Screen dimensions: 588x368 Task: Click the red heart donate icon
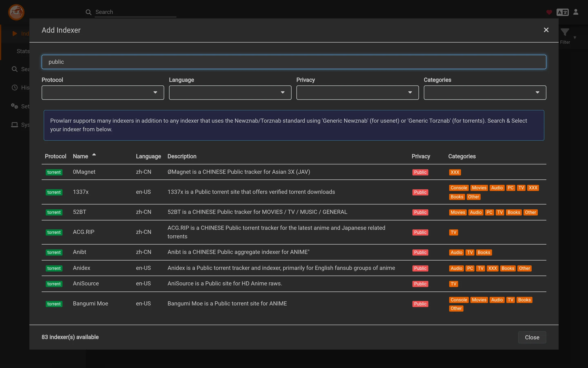549,12
